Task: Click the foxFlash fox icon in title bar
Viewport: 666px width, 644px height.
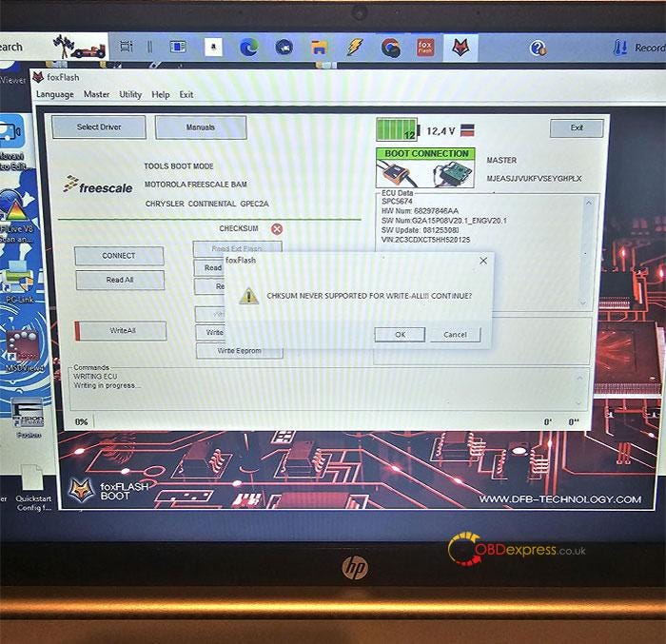Action: click(x=39, y=77)
